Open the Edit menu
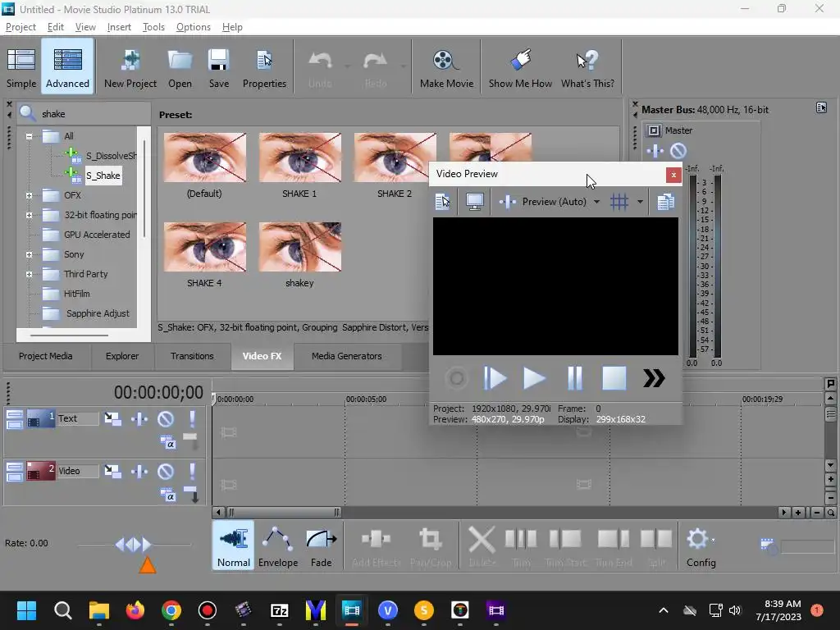Screen dimensions: 840x630 point(55,27)
